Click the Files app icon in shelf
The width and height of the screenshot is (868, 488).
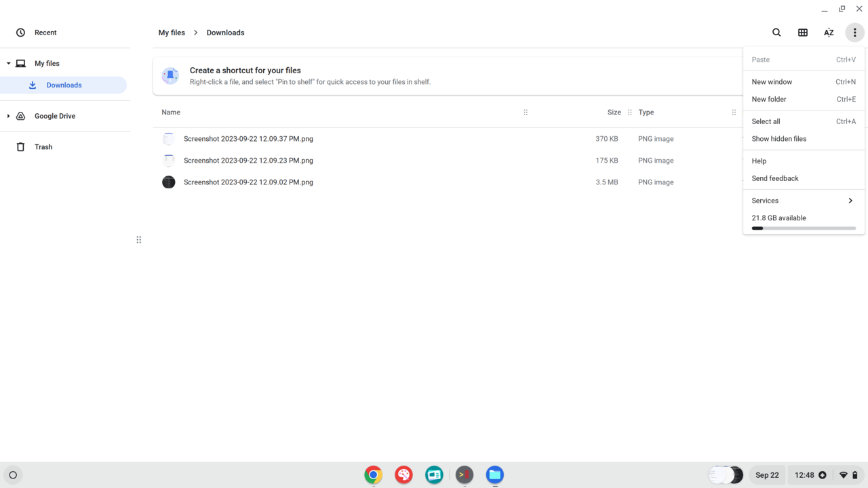pyautogui.click(x=495, y=474)
